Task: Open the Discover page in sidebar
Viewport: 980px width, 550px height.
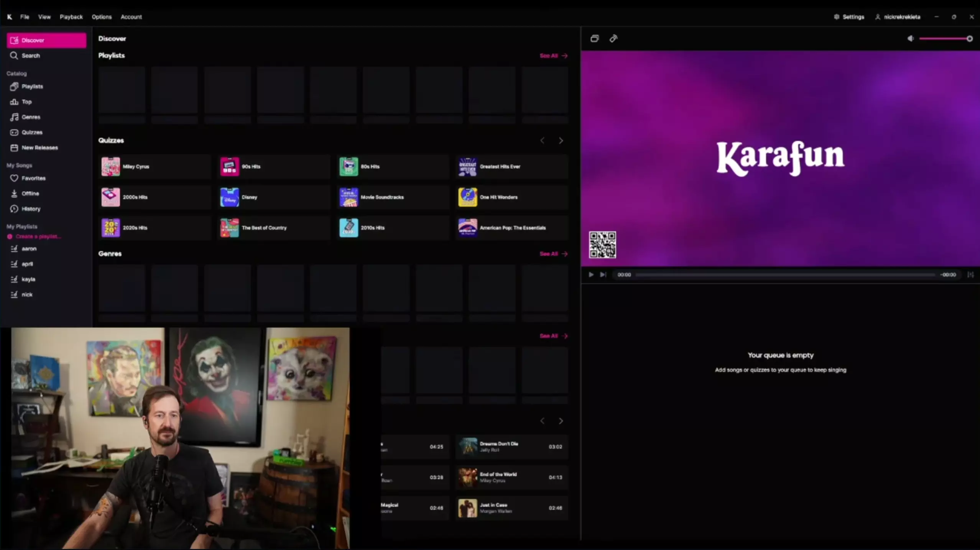Action: (46, 40)
